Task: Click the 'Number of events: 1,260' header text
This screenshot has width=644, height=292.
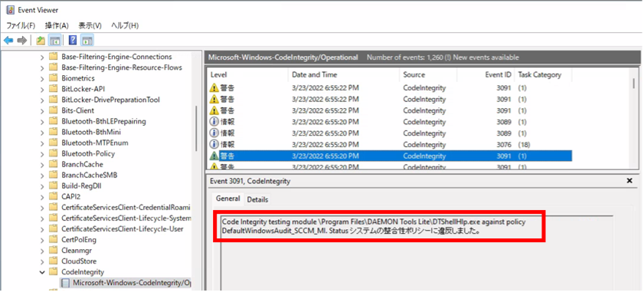Action: coord(404,57)
